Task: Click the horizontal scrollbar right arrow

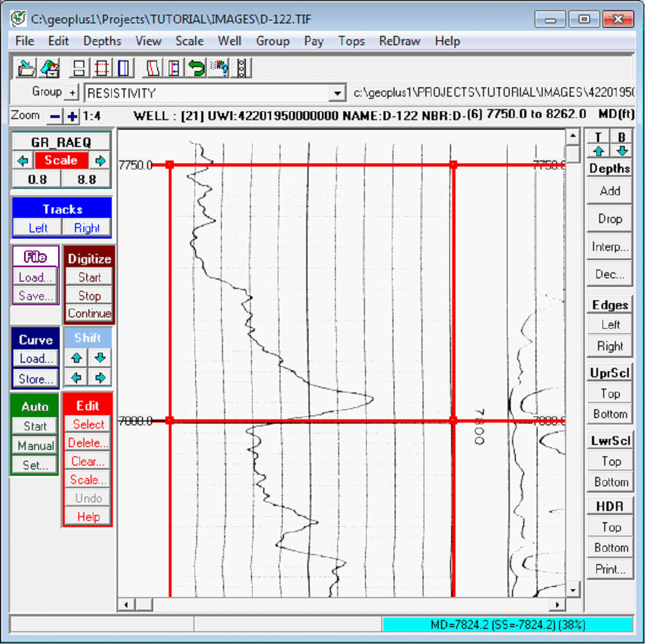Action: click(x=557, y=605)
